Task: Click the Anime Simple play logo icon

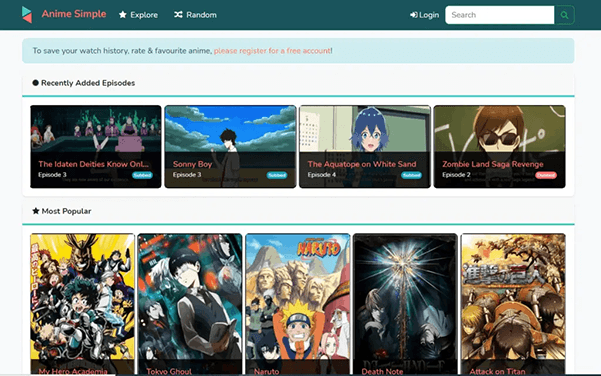Action: tap(27, 15)
